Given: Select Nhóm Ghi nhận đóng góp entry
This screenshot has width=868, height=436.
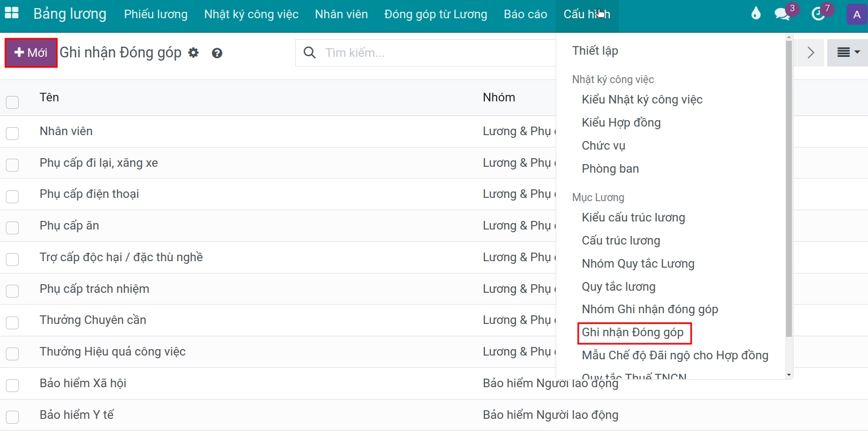Looking at the screenshot, I should (650, 309).
